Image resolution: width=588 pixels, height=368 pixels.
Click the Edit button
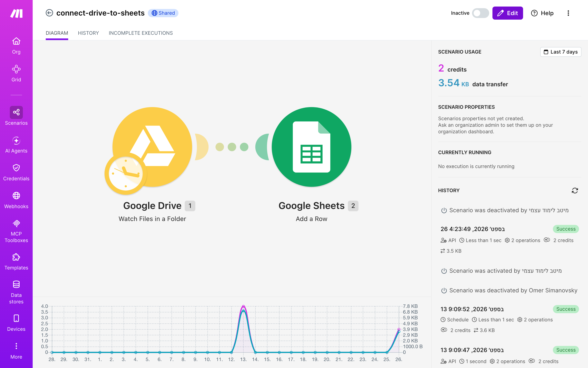[507, 13]
